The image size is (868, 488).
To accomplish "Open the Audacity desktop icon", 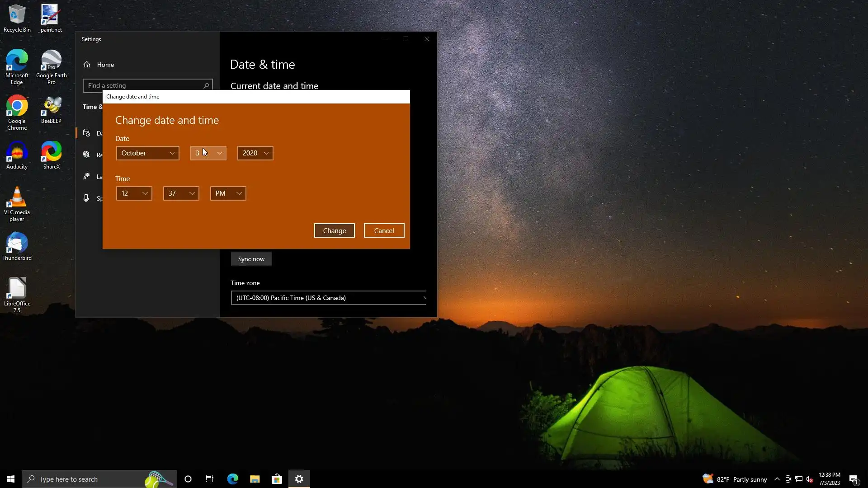I will click(17, 155).
